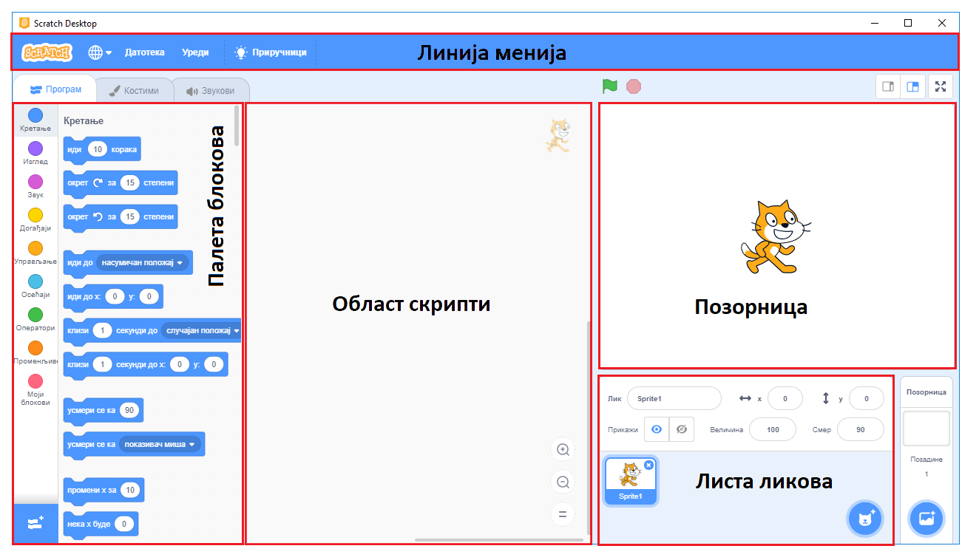Click the counterclockwise окрет за 15 степени block
Image resolution: width=979 pixels, height=560 pixels.
pos(121,217)
